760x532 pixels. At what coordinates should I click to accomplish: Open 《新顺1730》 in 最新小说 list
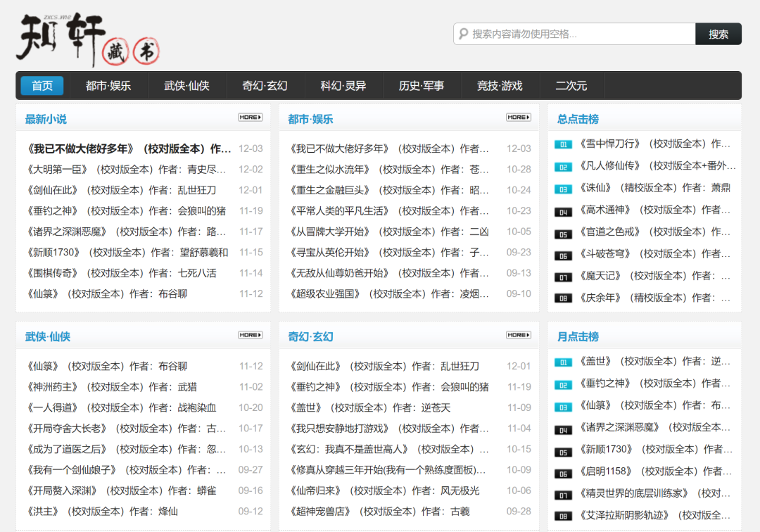click(x=127, y=253)
